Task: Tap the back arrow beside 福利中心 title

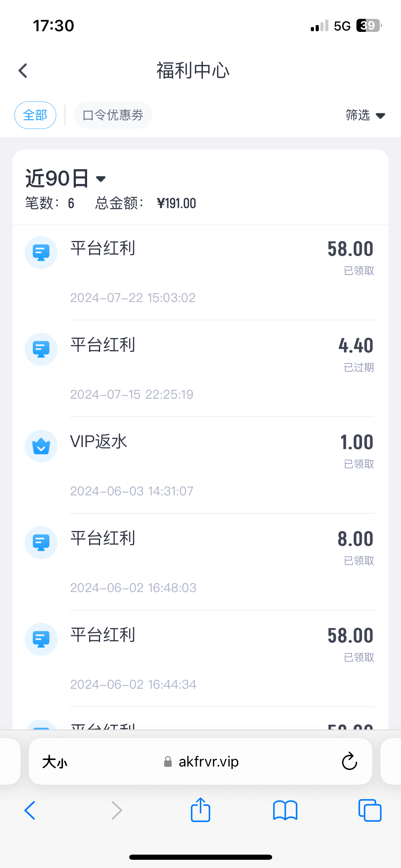Action: [23, 71]
